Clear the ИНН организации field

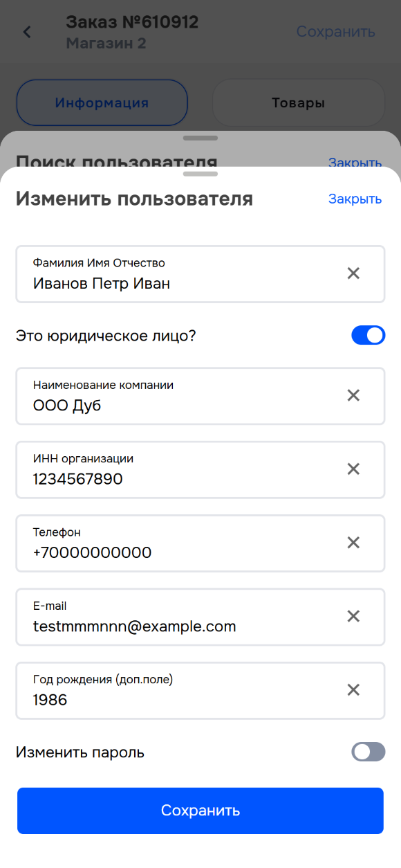pyautogui.click(x=353, y=469)
